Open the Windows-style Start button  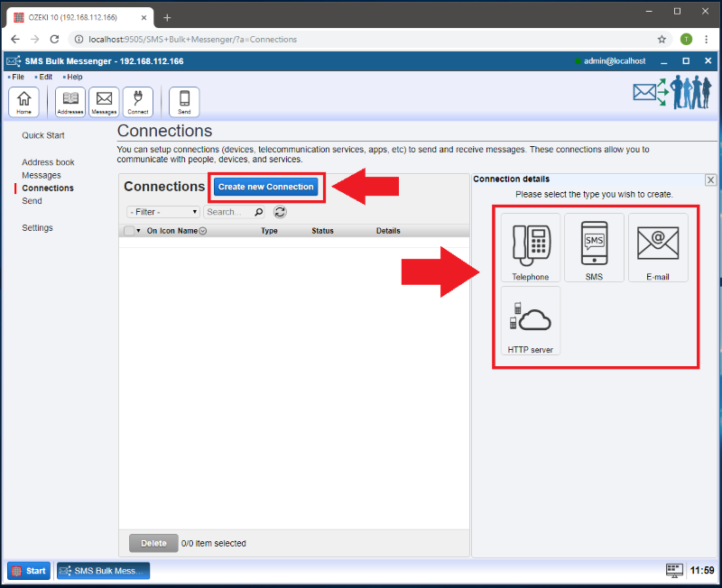coord(29,571)
